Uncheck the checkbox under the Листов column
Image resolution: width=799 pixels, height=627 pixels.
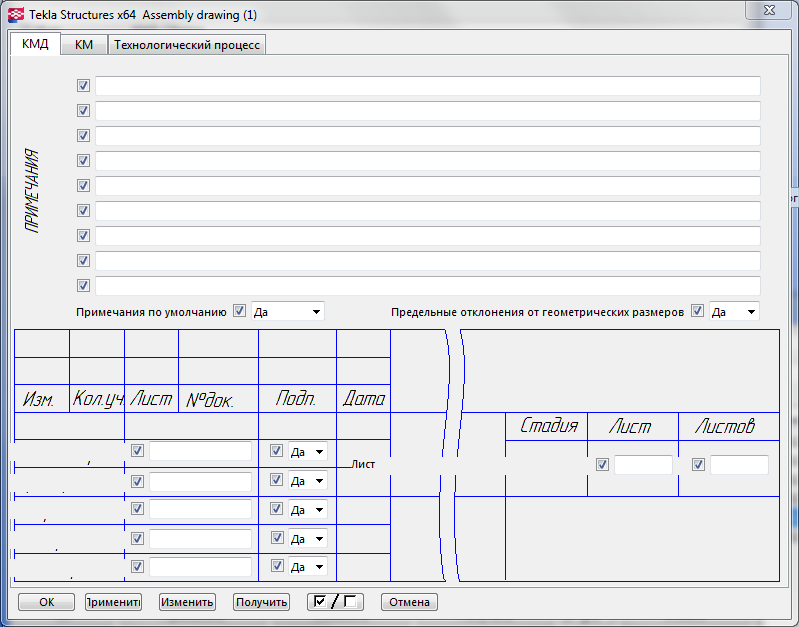[698, 464]
